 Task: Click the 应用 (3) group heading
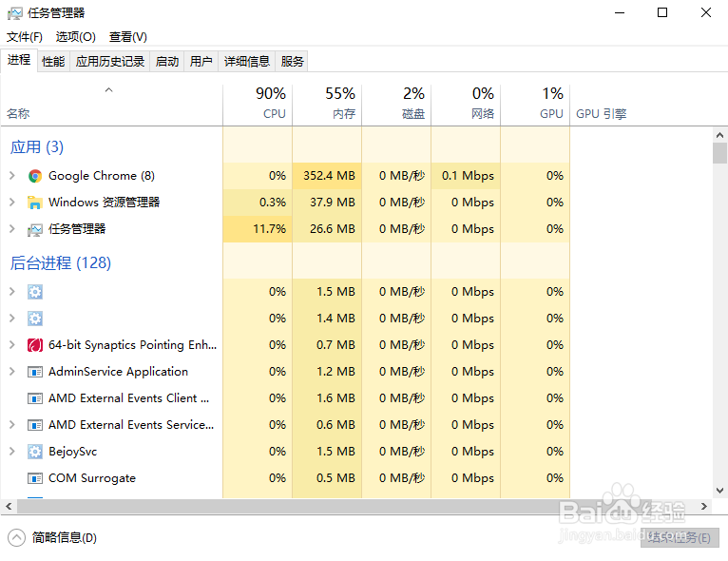pyautogui.click(x=37, y=146)
